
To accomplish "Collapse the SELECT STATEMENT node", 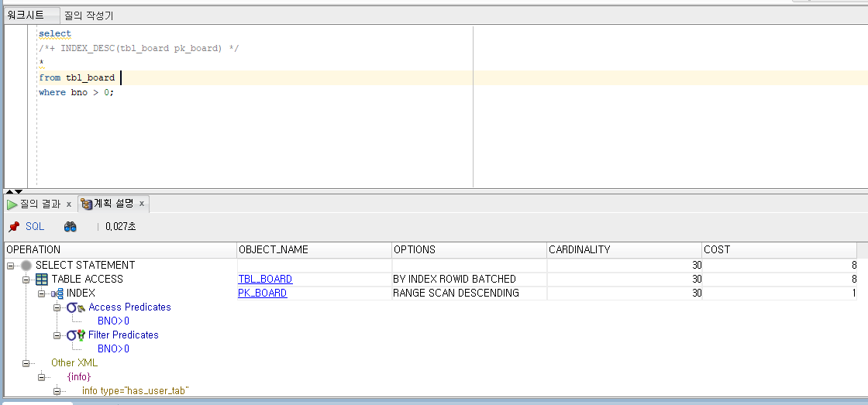I will click(10, 266).
